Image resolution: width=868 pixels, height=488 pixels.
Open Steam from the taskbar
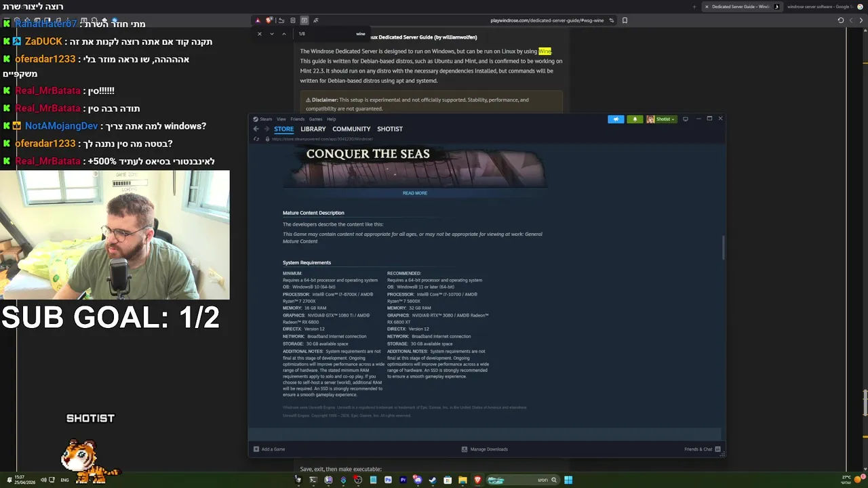click(x=433, y=480)
